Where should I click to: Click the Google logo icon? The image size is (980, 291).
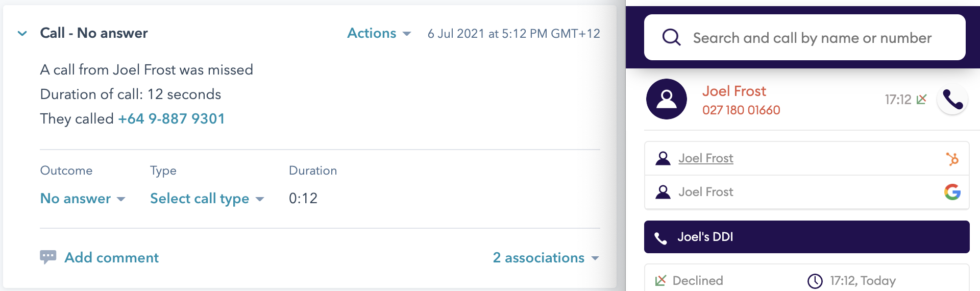(x=952, y=192)
